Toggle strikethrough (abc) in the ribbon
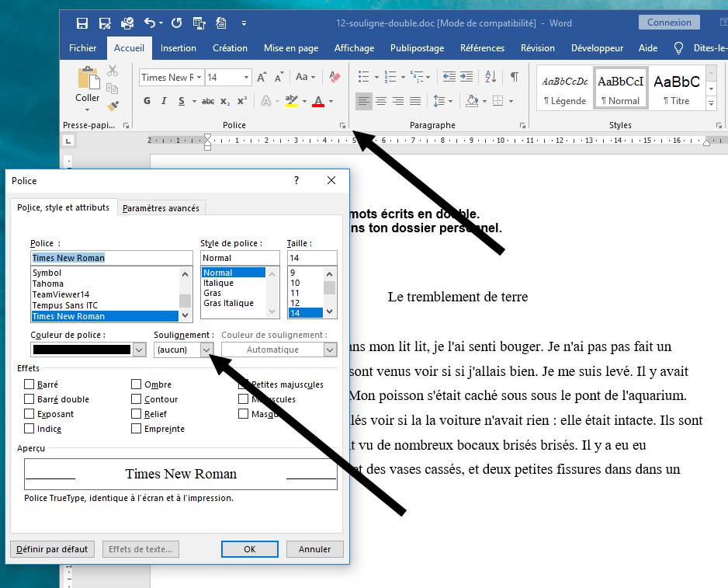728x588 pixels. pyautogui.click(x=208, y=101)
